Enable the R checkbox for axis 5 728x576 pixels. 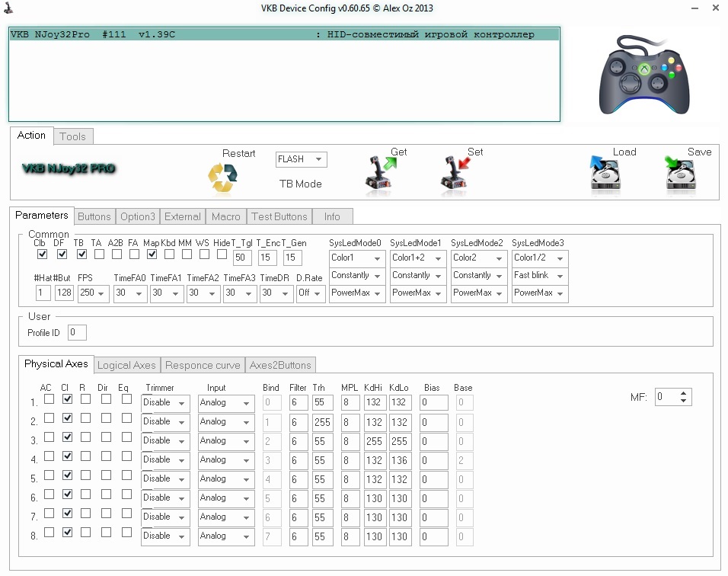click(x=85, y=475)
